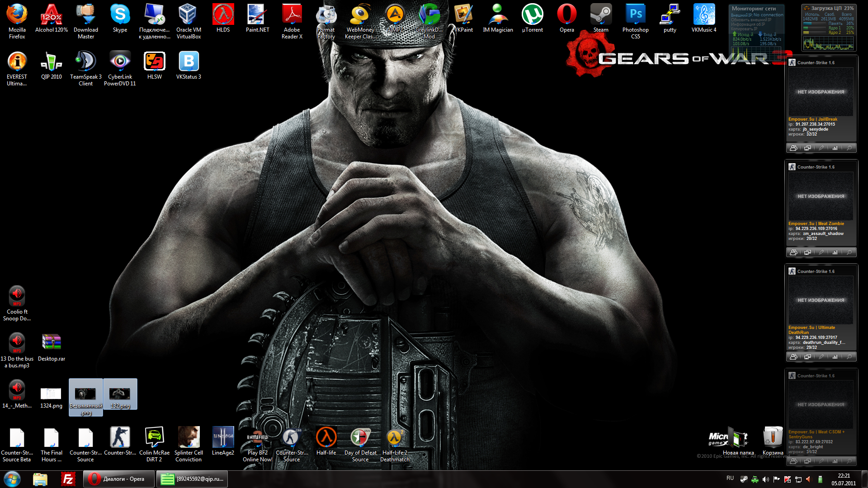The image size is (868, 488).
Task: Select the GreylinkDC++ Mod icon
Action: (x=429, y=21)
